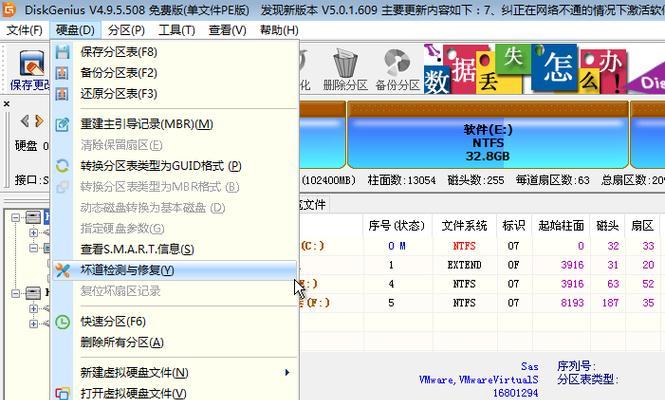Select the first disk node icon in tree
665x400 pixels.
tap(33, 217)
